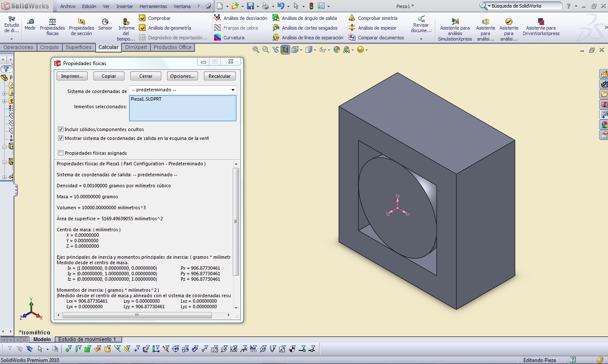Open Informe del tiempo tool
The height and width of the screenshot is (364, 608).
tap(126, 30)
